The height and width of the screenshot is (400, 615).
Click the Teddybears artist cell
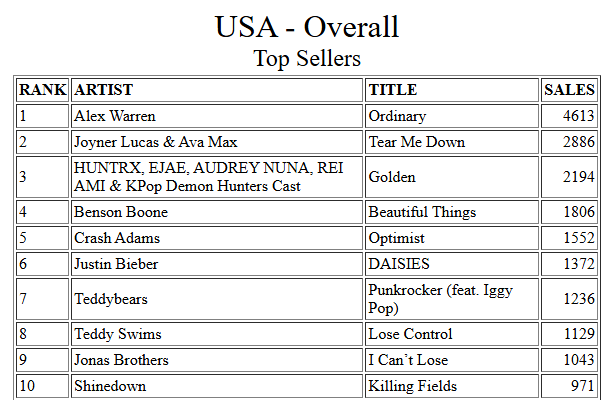click(x=217, y=299)
